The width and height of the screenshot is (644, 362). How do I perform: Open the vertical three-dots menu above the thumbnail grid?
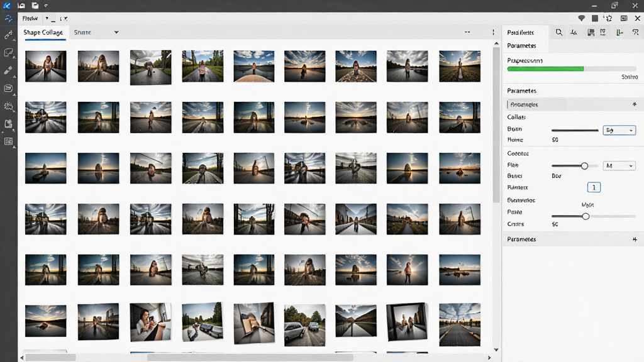(x=493, y=32)
